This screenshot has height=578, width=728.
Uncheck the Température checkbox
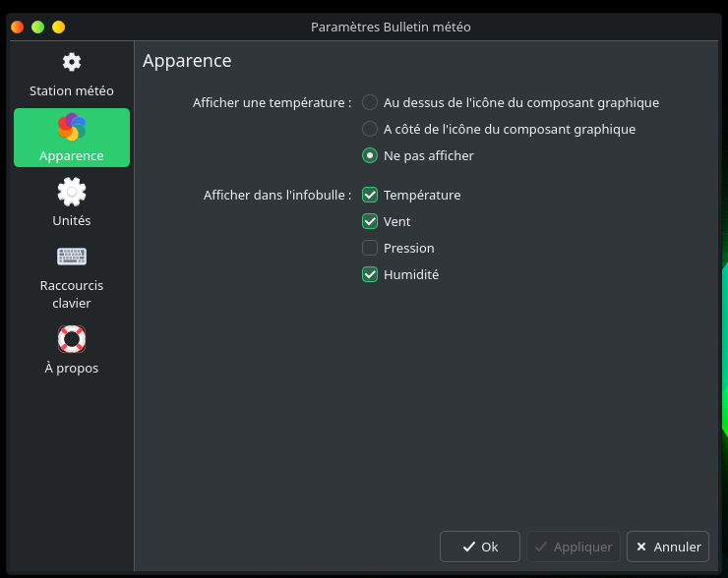[x=370, y=195]
